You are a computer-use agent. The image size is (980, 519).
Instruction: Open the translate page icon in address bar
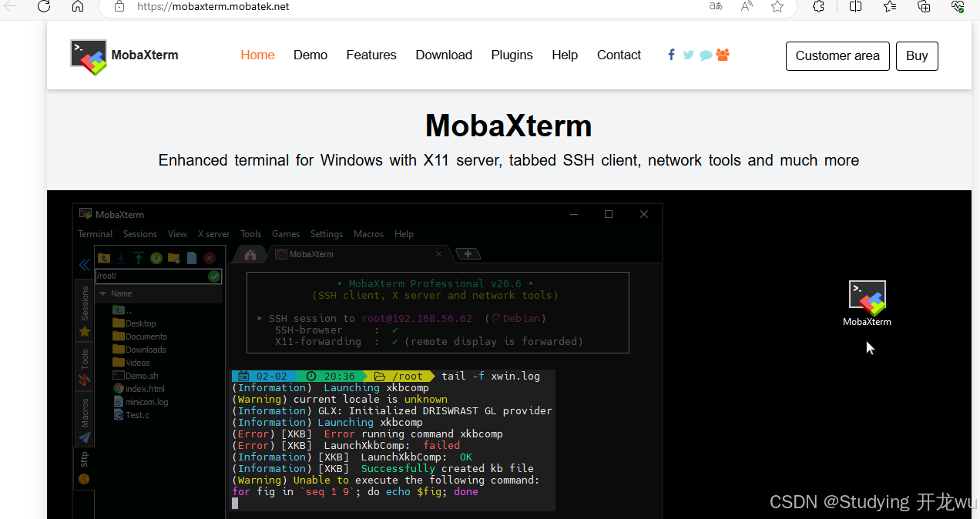(x=716, y=6)
